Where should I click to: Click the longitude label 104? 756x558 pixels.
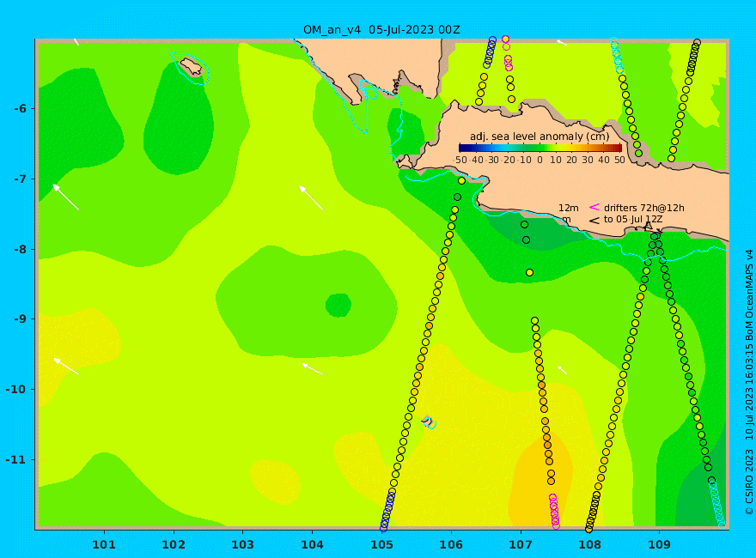click(x=312, y=545)
